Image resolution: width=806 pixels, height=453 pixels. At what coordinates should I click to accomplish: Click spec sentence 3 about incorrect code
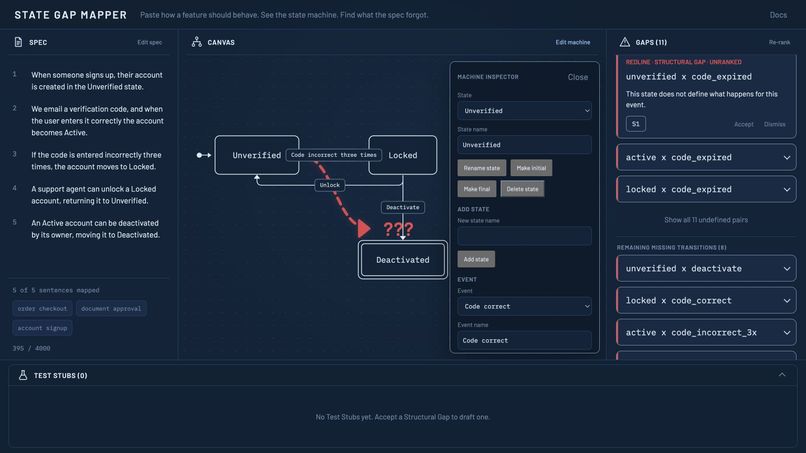(97, 161)
